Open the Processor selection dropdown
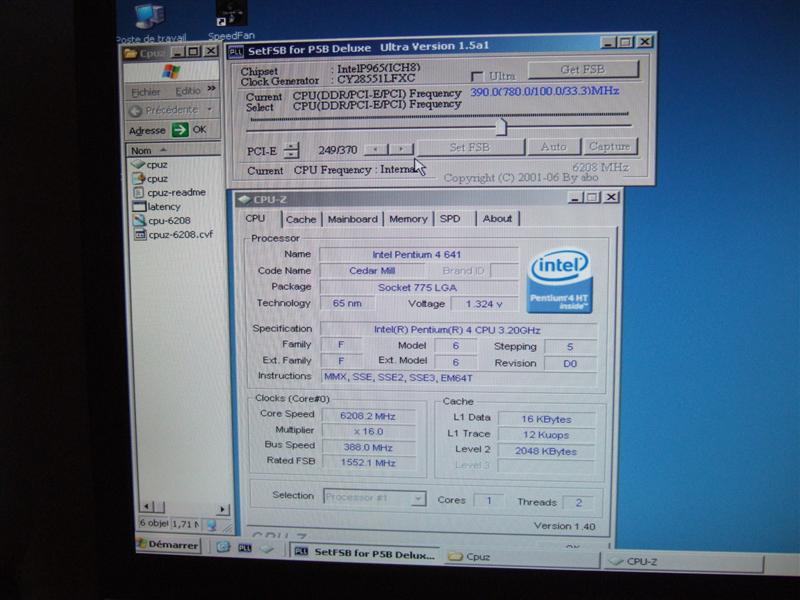Image resolution: width=800 pixels, height=600 pixels. (418, 498)
